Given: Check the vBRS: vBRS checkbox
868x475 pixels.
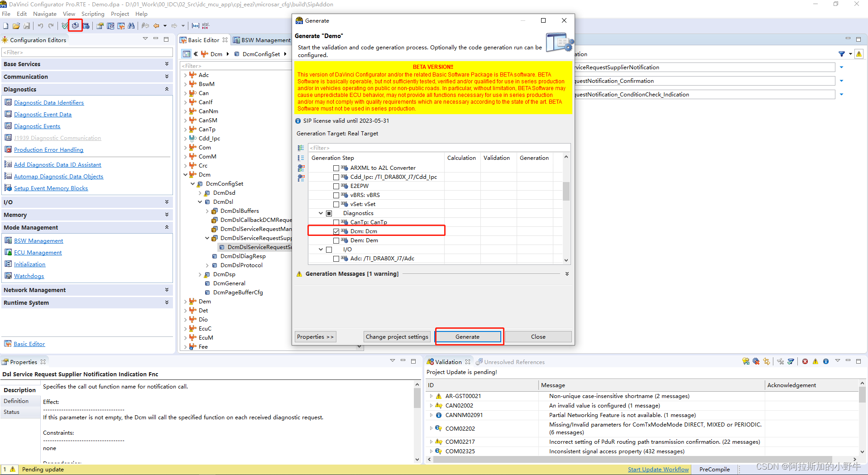Looking at the screenshot, I should point(336,195).
